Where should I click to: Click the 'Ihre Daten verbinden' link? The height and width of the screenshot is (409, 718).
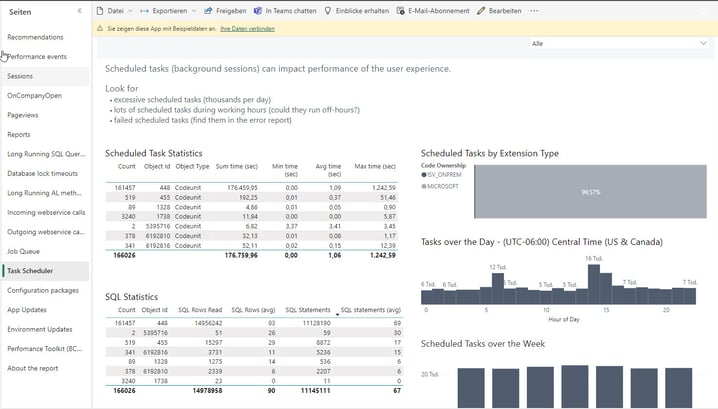[248, 28]
